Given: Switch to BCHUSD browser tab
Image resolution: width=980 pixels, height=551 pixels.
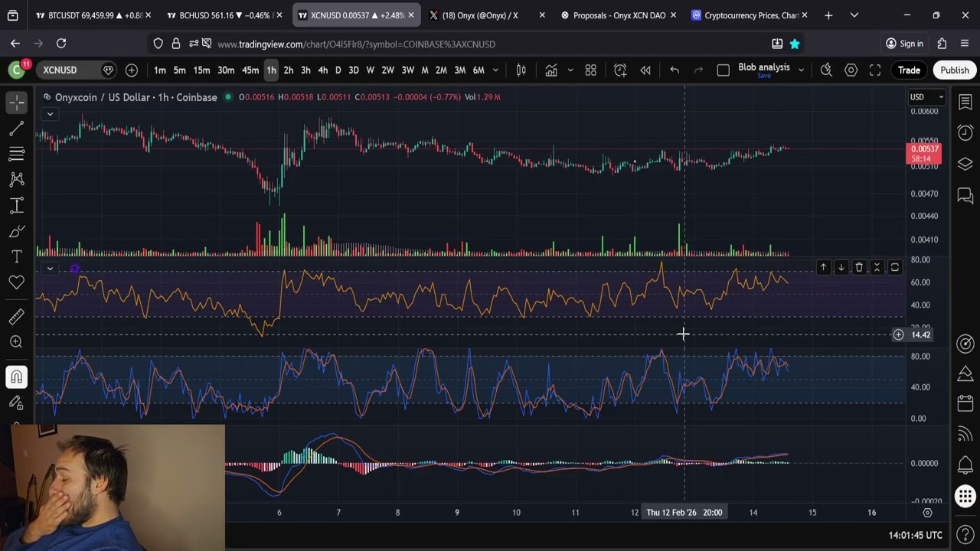Looking at the screenshot, I should click(x=224, y=15).
